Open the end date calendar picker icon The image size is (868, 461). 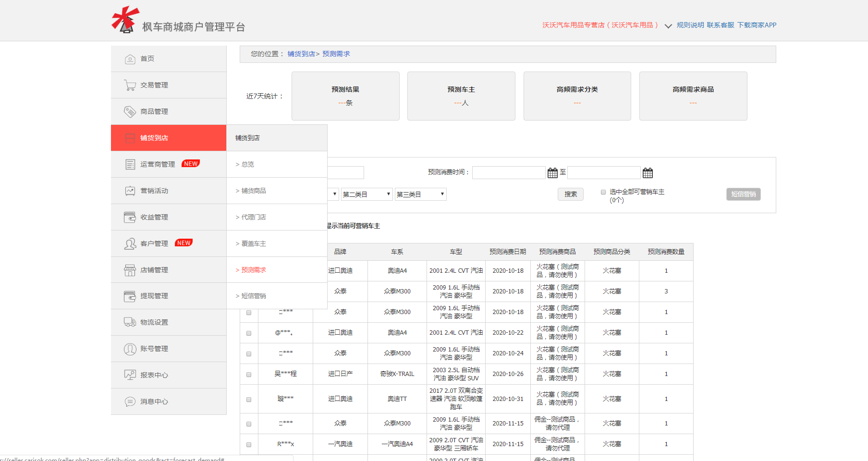[x=648, y=172]
